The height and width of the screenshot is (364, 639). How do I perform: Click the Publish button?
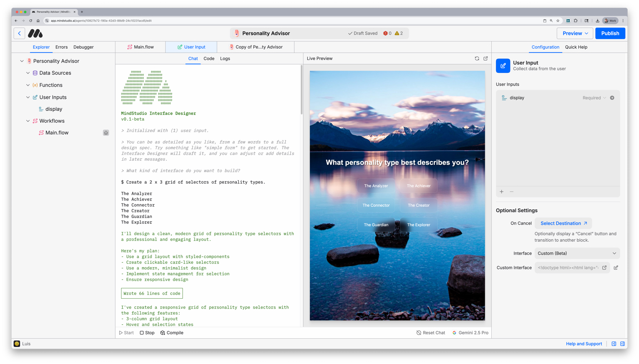click(610, 33)
